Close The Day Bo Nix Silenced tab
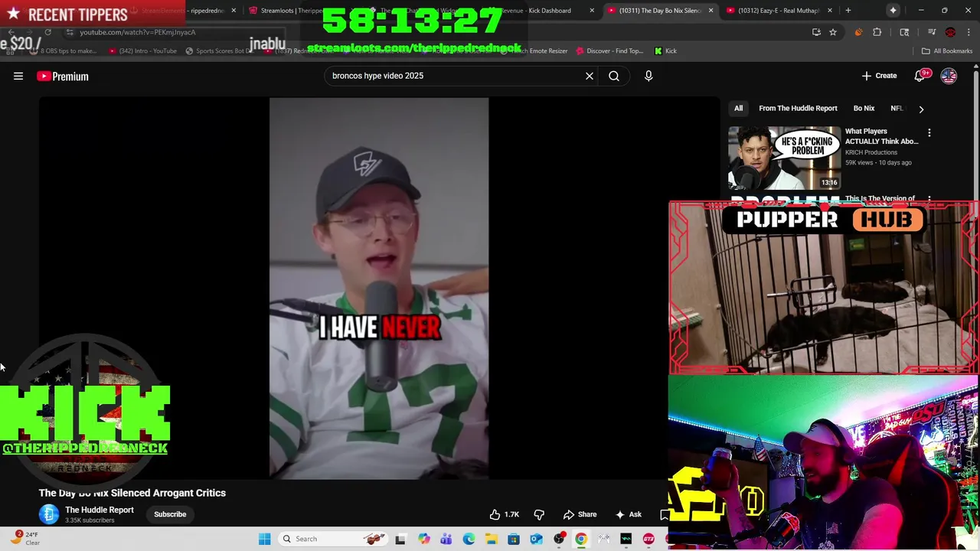The width and height of the screenshot is (980, 551). coord(710,11)
